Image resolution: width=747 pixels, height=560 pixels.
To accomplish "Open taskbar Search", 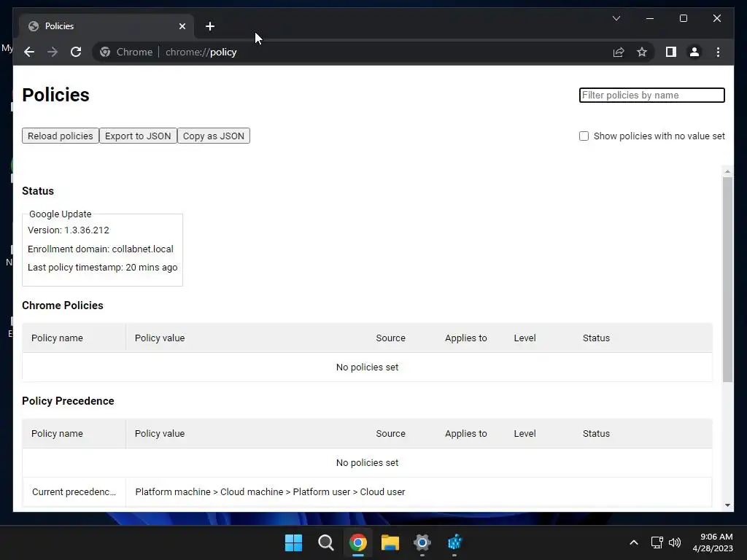I will click(x=326, y=542).
